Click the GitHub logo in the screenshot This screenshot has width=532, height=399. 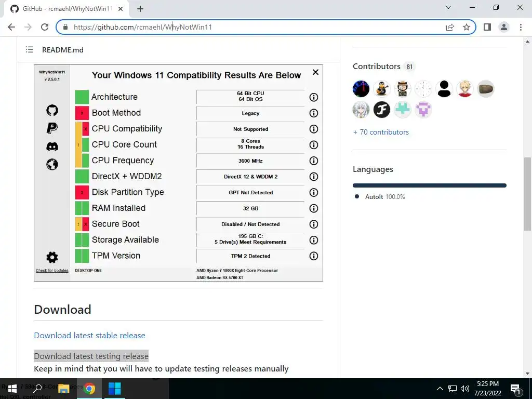tap(52, 110)
